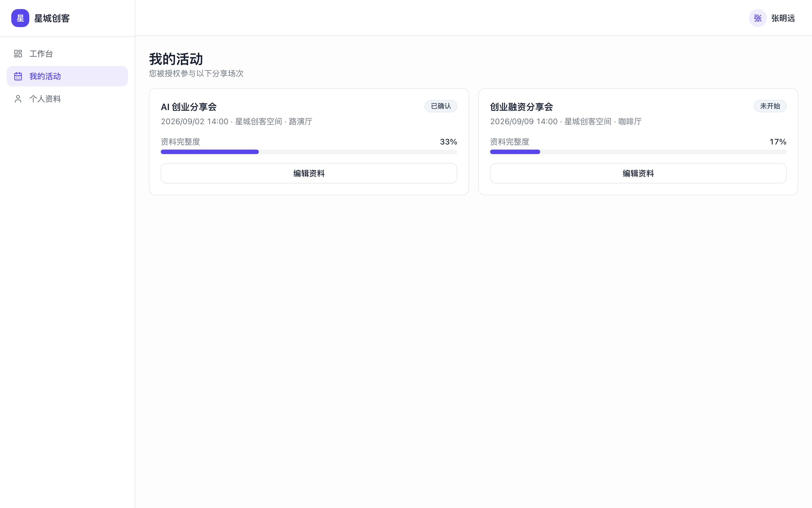Click the 2026/09/09 14:00 咖啡厅 details line

[566, 122]
